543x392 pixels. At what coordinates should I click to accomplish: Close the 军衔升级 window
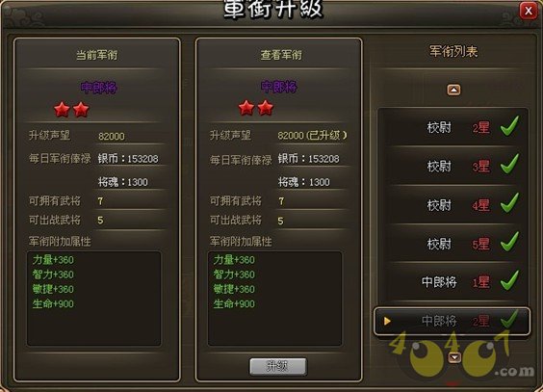pyautogui.click(x=529, y=11)
